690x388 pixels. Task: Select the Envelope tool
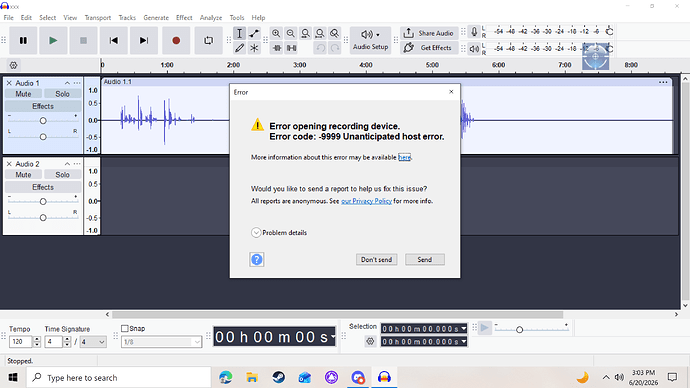click(254, 33)
